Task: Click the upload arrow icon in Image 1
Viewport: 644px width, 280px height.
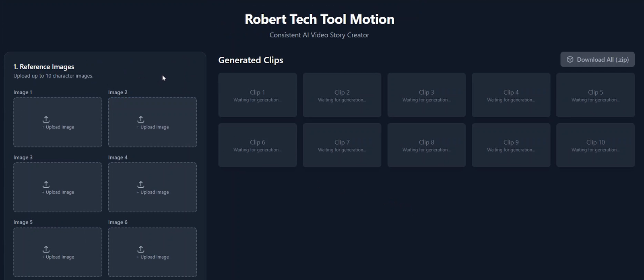Action: [x=46, y=119]
